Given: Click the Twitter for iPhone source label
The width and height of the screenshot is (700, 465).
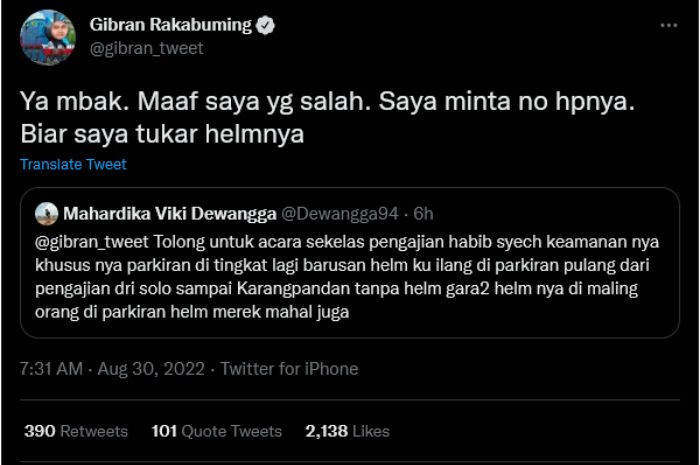Looking at the screenshot, I should point(289,369).
